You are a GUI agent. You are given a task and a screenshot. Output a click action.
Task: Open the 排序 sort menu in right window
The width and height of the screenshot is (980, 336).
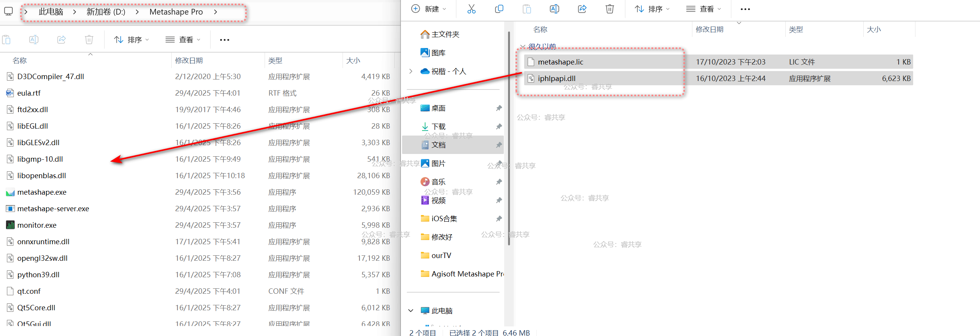[x=652, y=9]
